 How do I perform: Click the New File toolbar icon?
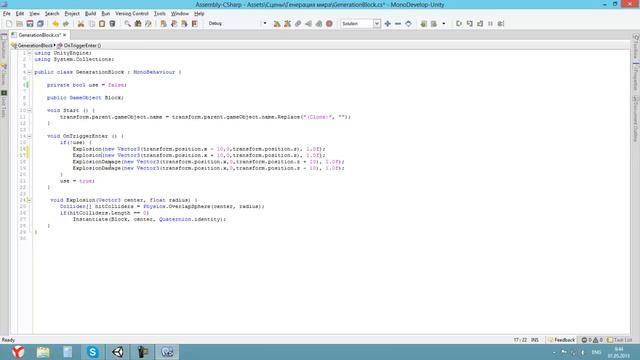point(9,24)
